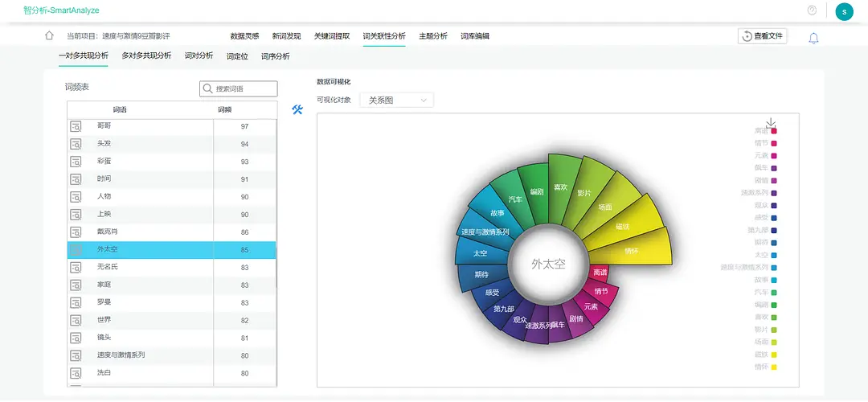The image size is (868, 402).
Task: Click the green 编剧 legend swatch
Action: 775,305
